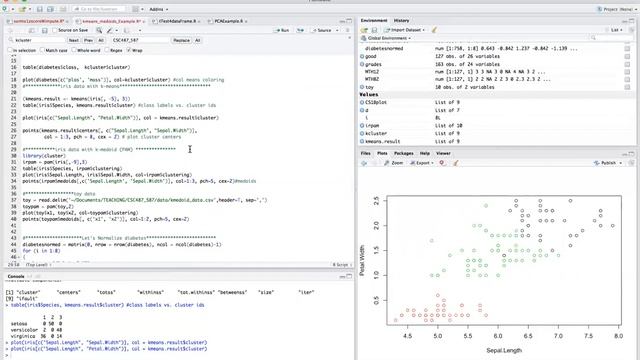Viewport: 640px width, 360px height.
Task: Expand the good data frame entry
Action: pos(362,56)
